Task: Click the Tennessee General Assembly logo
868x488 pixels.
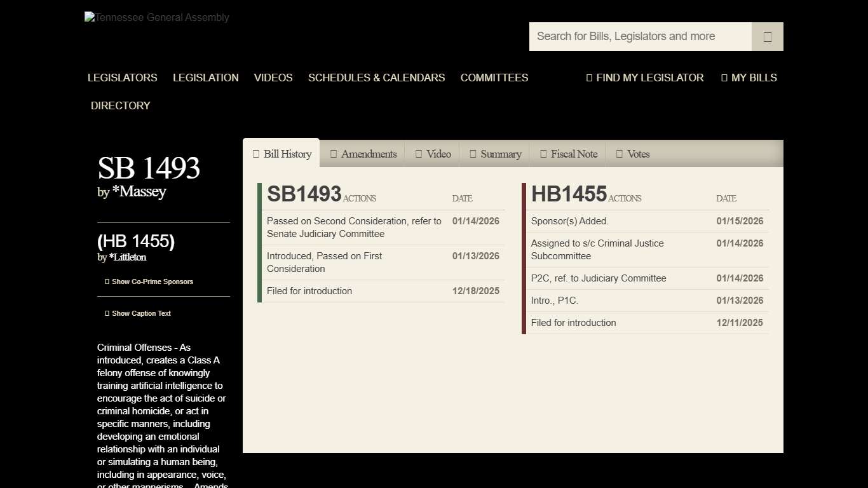Action: 157,18
